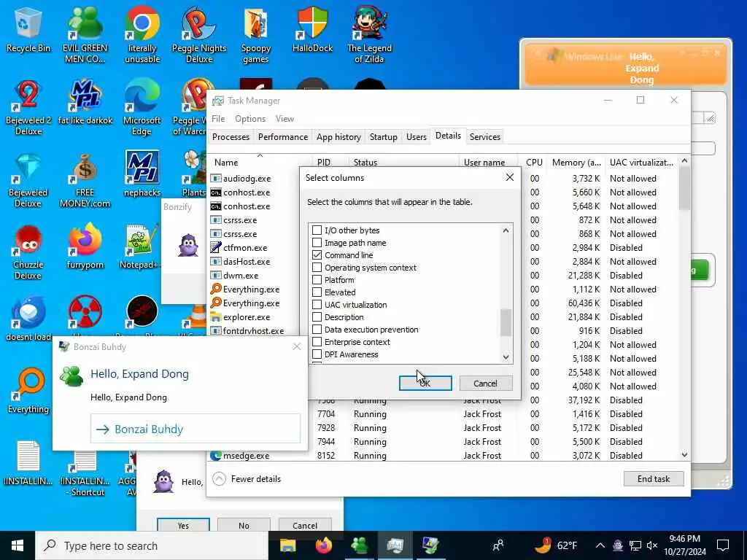Screen dimensions: 747x560
Task: Collapse Task Manager with Fewer details
Action: pos(247,478)
